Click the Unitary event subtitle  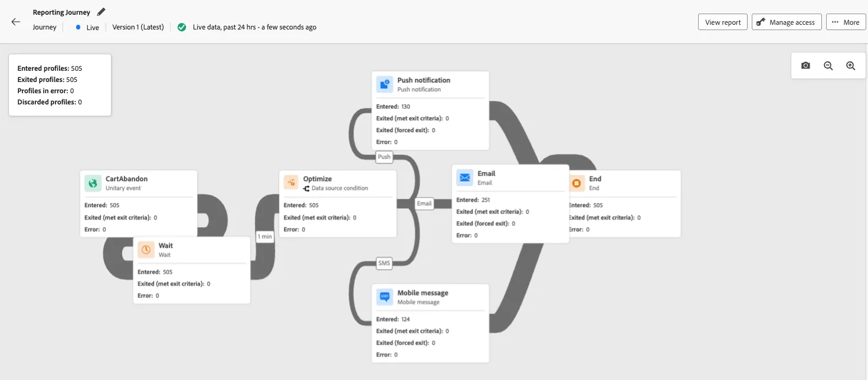tap(123, 188)
